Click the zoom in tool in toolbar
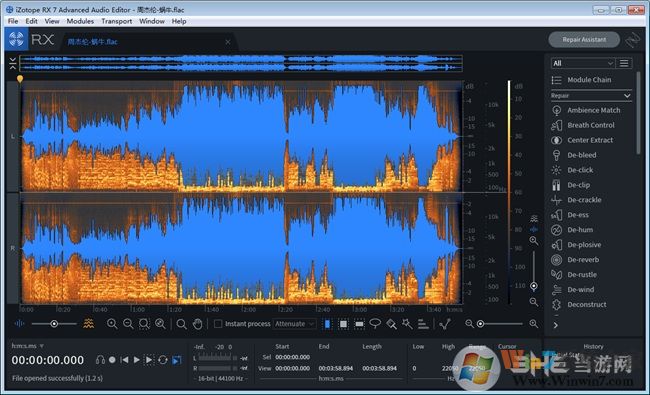 (x=112, y=324)
